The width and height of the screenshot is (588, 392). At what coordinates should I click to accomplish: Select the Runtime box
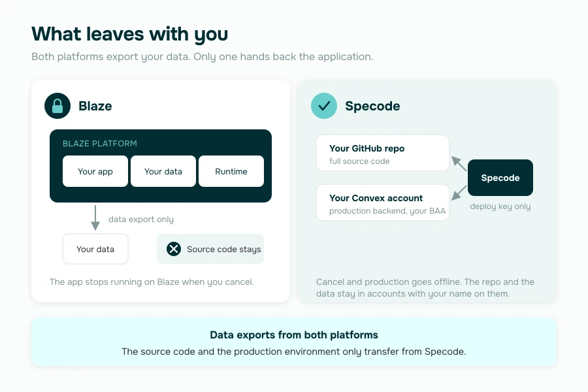[231, 171]
